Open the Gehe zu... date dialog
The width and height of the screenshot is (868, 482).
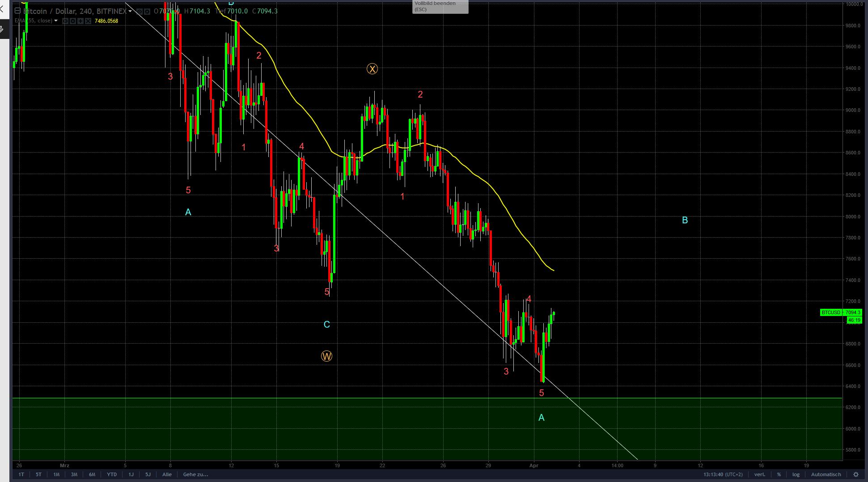tap(195, 474)
